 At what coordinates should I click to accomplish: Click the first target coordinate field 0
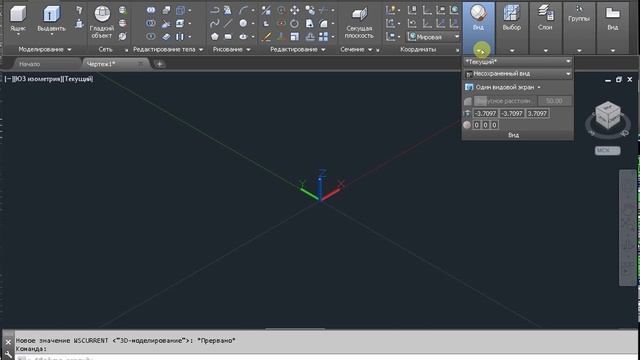pos(476,125)
